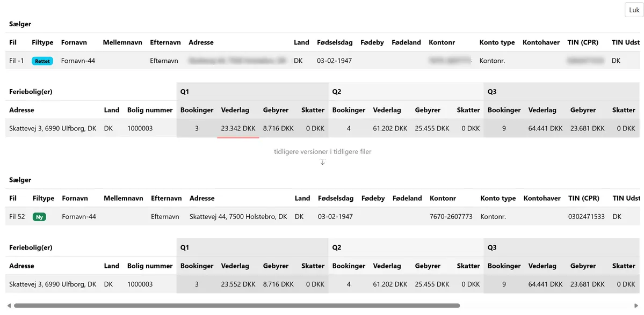Click 64.441 DKK Vederlag in top table
The width and height of the screenshot is (644, 315).
(x=545, y=128)
